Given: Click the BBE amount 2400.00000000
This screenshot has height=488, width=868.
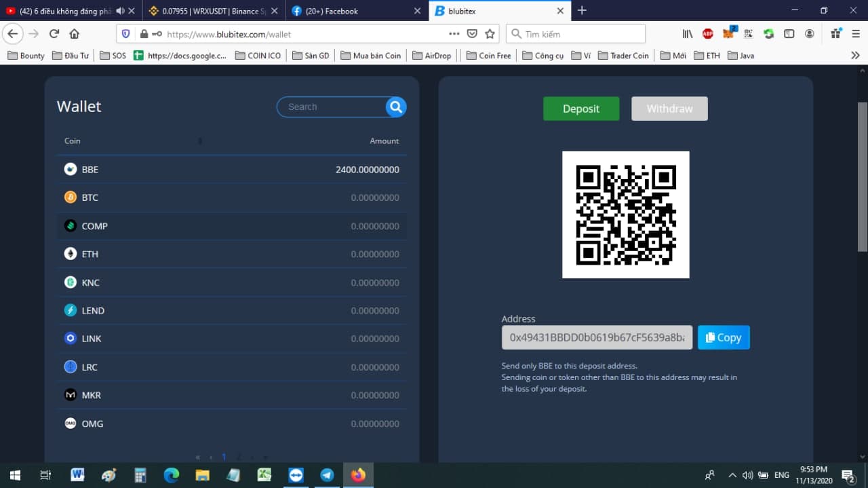Looking at the screenshot, I should tap(368, 170).
